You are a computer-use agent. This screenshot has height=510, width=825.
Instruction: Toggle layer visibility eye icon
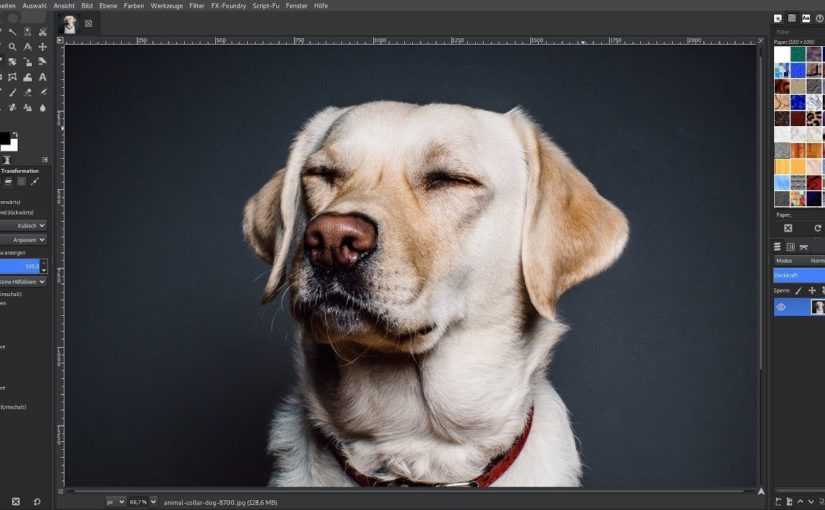[x=781, y=307]
